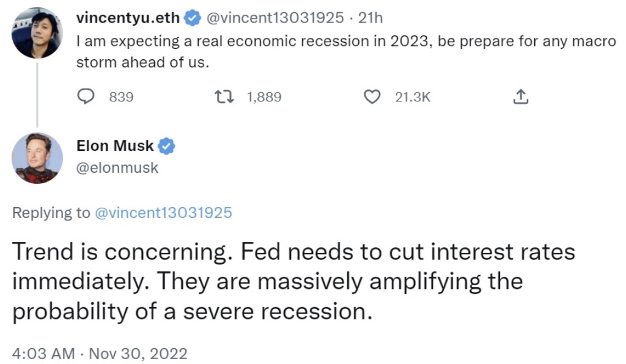This screenshot has width=626, height=364.
Task: Like the recession tweet with heart icon
Action: click(x=372, y=96)
